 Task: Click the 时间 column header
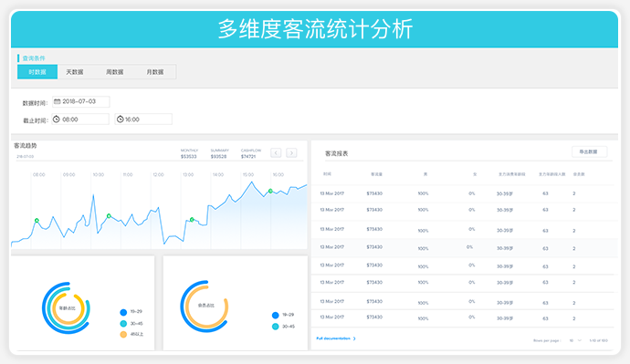coord(327,174)
